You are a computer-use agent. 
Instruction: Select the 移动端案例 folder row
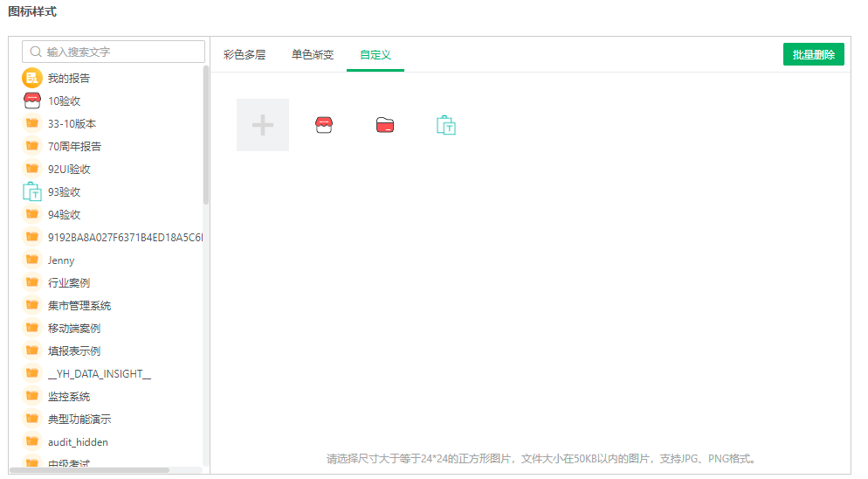(112, 328)
